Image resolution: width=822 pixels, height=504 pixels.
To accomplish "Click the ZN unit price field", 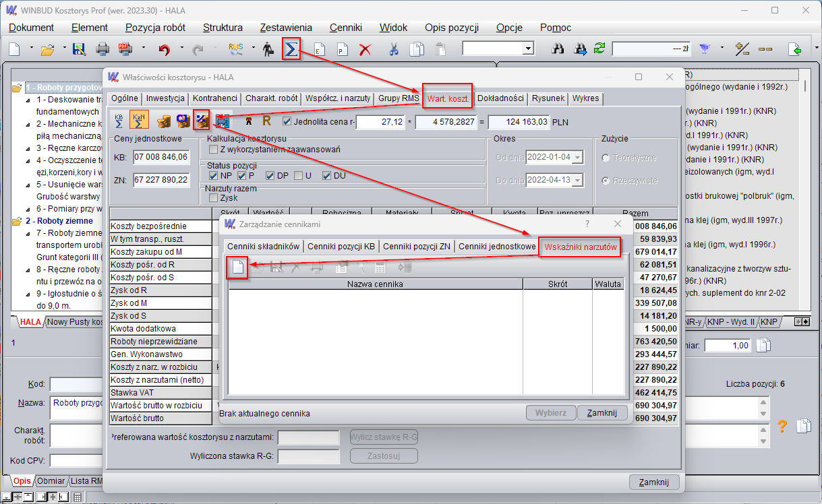I will (161, 179).
